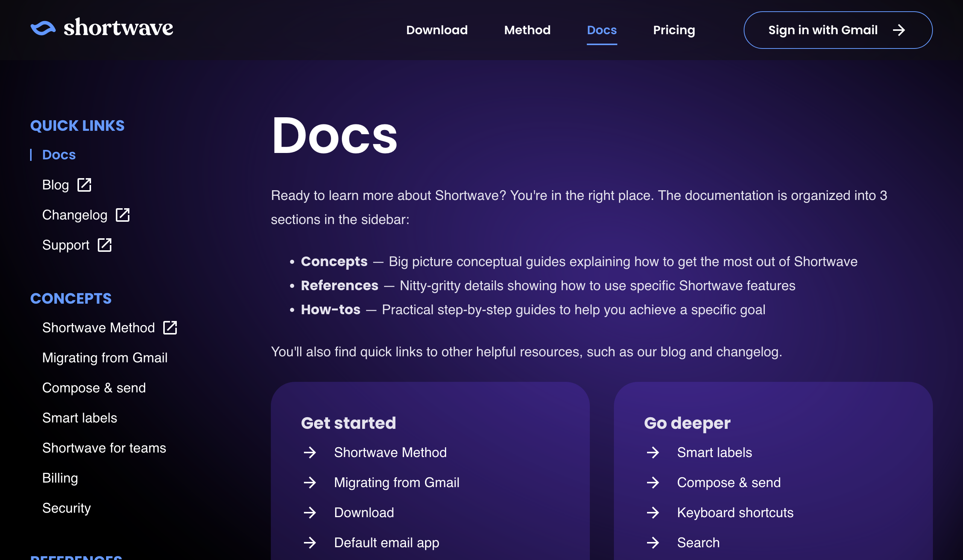This screenshot has width=963, height=560.
Task: Click arrow icon beside Get started Download
Action: tap(310, 513)
